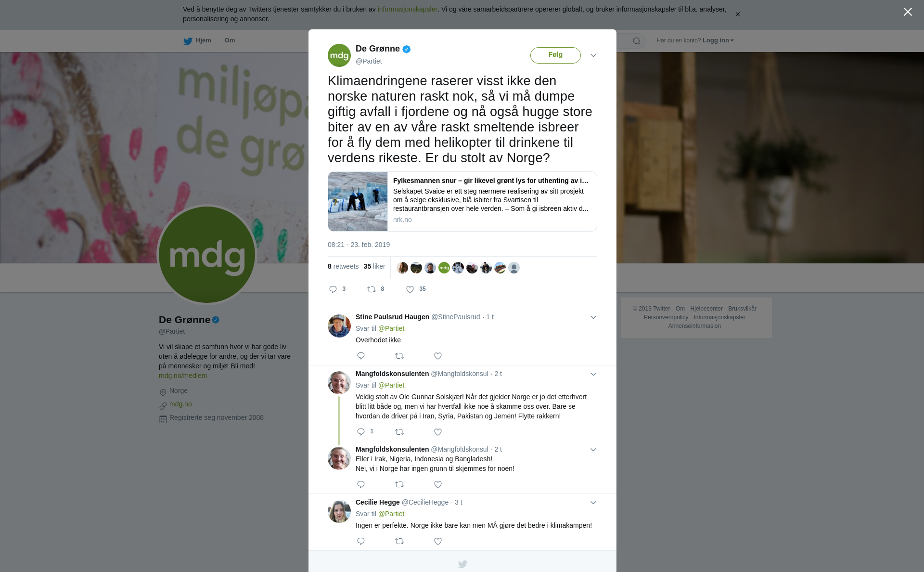Screen dimensions: 924x572
Task: Retweet the main De Grønne tweet
Action: point(372,289)
